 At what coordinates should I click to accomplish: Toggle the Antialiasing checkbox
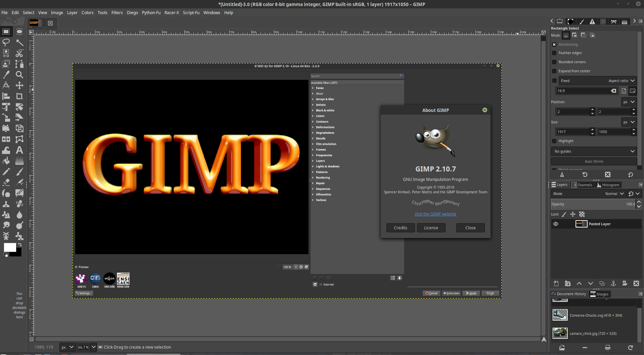pyautogui.click(x=554, y=44)
